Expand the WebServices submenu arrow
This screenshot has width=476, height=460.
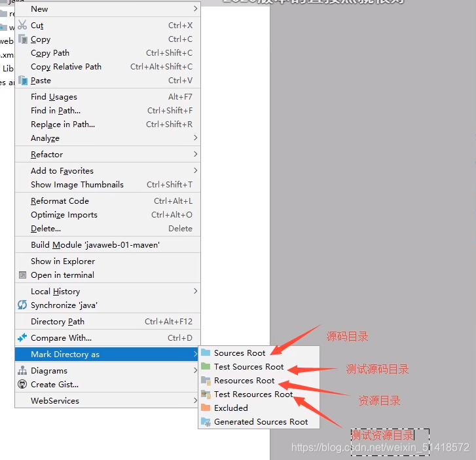point(196,400)
